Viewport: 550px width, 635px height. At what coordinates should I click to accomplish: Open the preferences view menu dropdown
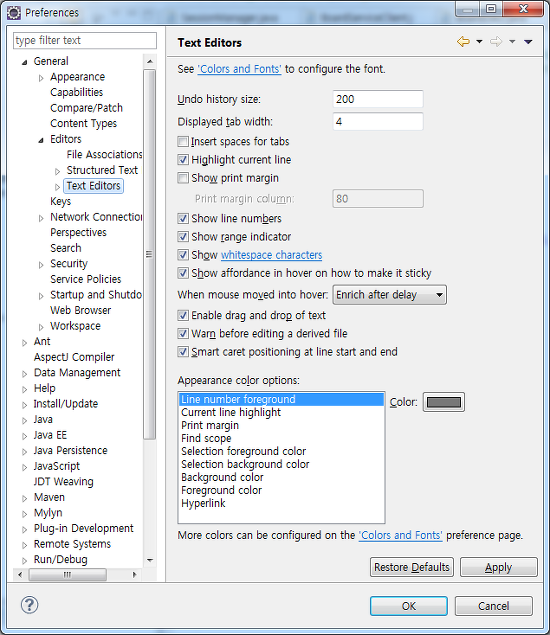(x=528, y=41)
